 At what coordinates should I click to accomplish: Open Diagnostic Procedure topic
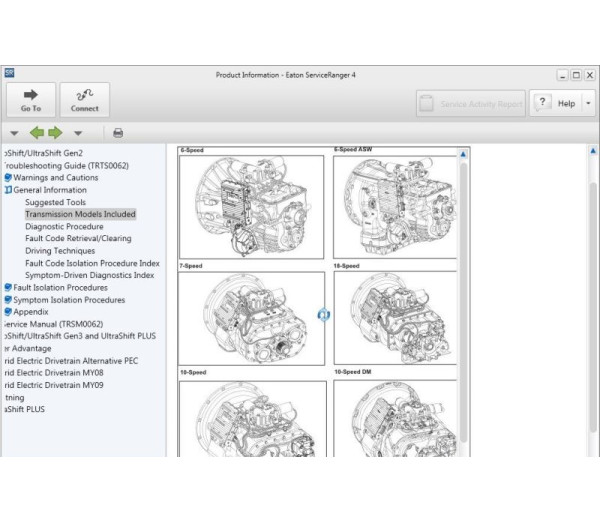click(64, 227)
